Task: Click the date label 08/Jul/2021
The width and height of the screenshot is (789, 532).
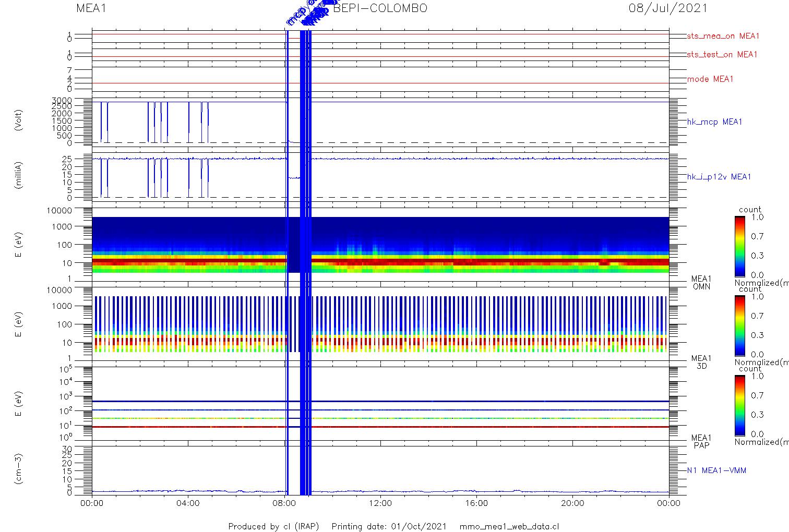Action: [668, 8]
